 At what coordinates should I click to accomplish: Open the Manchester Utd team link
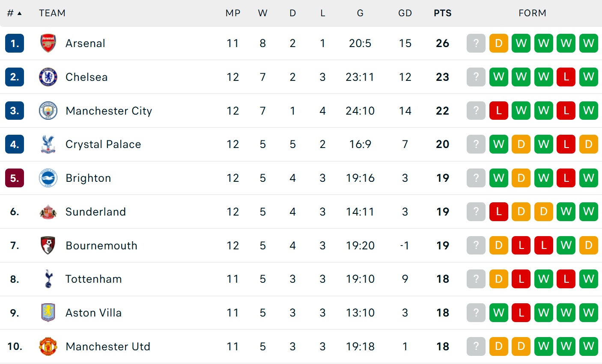point(108,346)
